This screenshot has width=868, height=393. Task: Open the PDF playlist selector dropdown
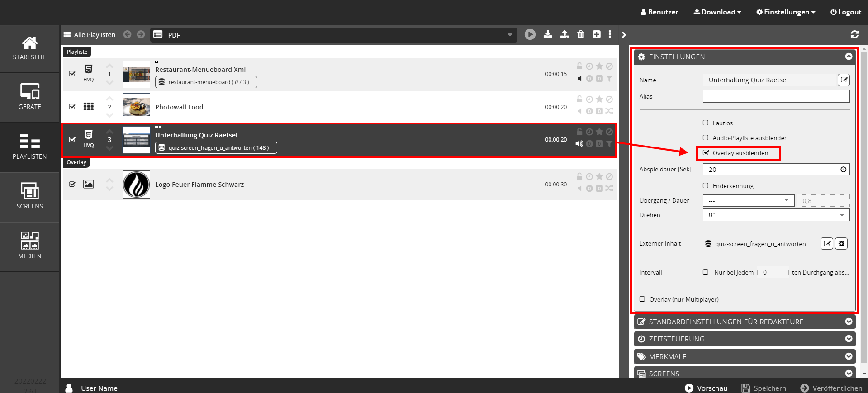pos(334,35)
